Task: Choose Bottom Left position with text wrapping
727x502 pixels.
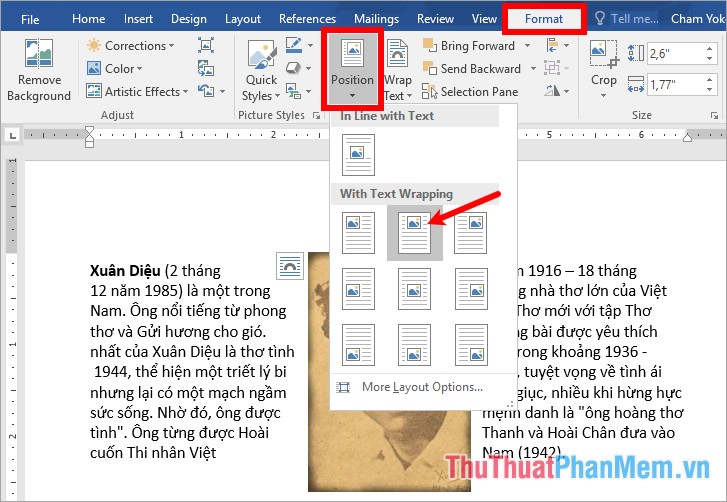Action: point(358,344)
